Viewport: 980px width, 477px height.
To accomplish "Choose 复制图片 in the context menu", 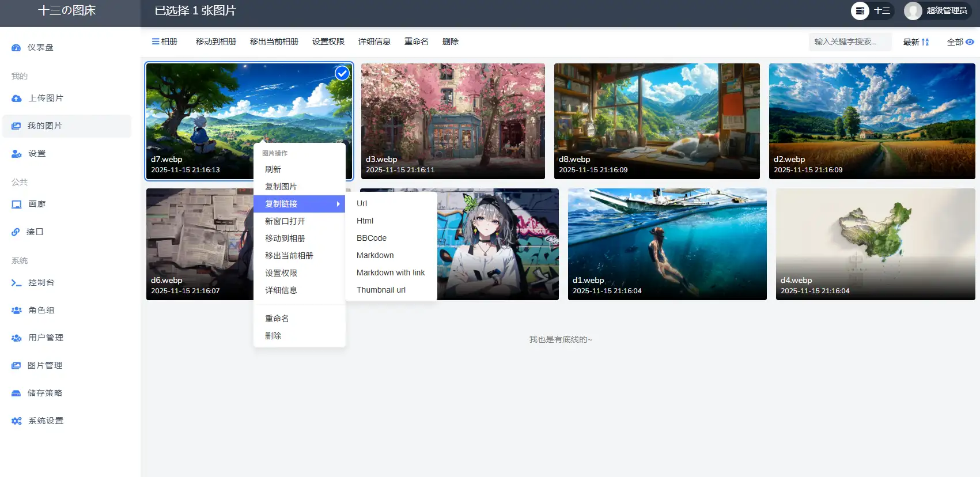I will (x=300, y=187).
